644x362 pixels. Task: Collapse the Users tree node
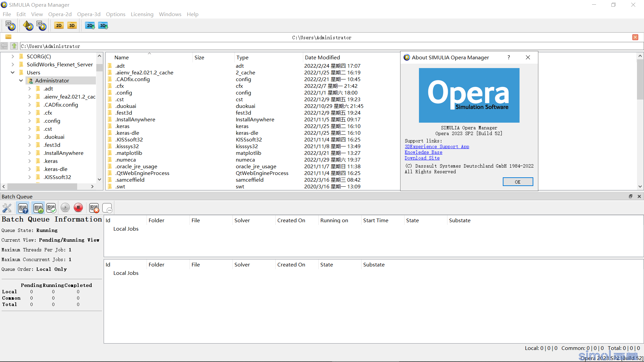click(13, 72)
